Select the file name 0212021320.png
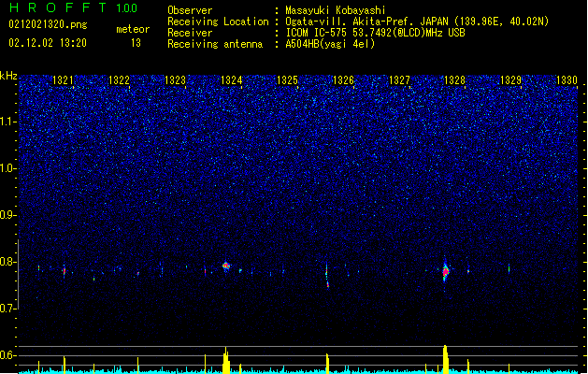This screenshot has height=374, width=588. click(x=48, y=25)
